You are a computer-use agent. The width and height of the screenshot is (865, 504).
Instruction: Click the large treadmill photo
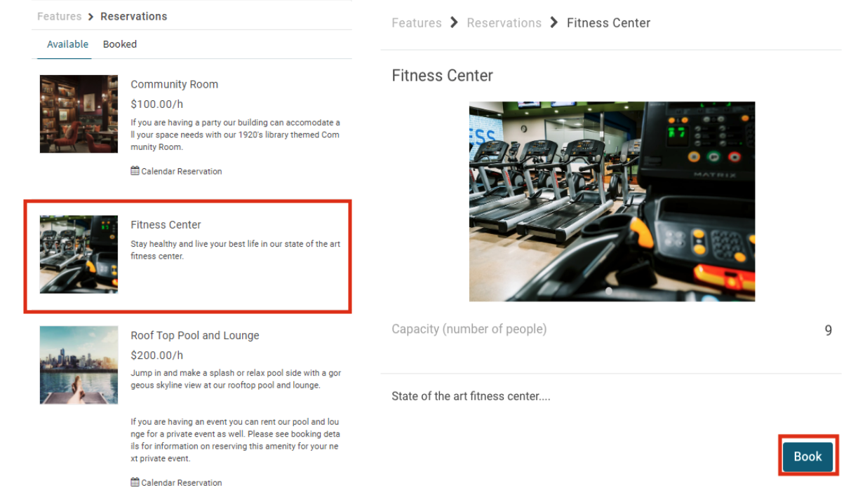click(x=612, y=201)
